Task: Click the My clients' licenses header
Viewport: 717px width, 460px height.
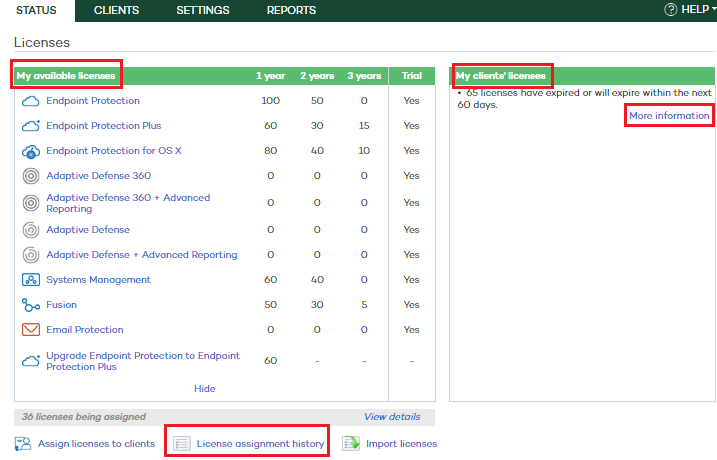Action: [x=501, y=75]
